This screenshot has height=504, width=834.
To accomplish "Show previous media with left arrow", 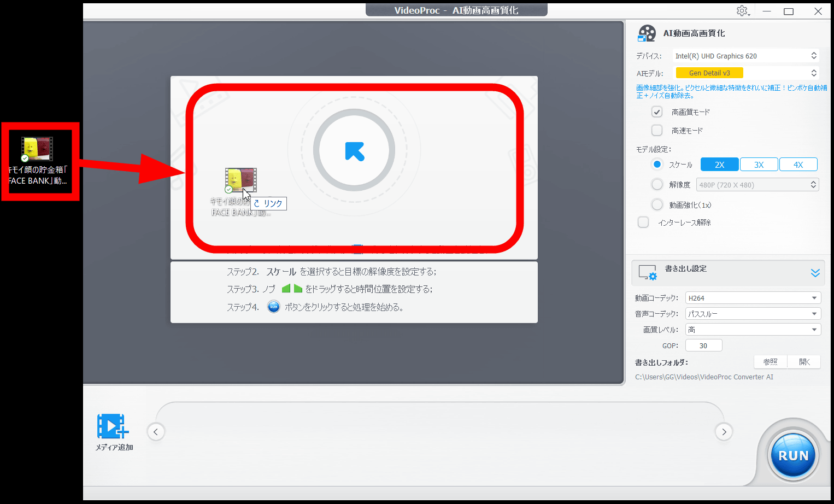I will [x=156, y=432].
